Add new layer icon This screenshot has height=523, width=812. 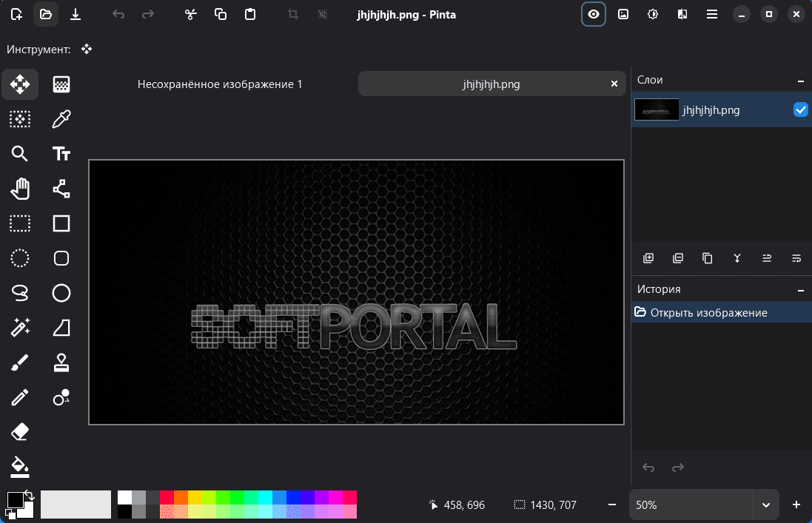[x=648, y=258]
